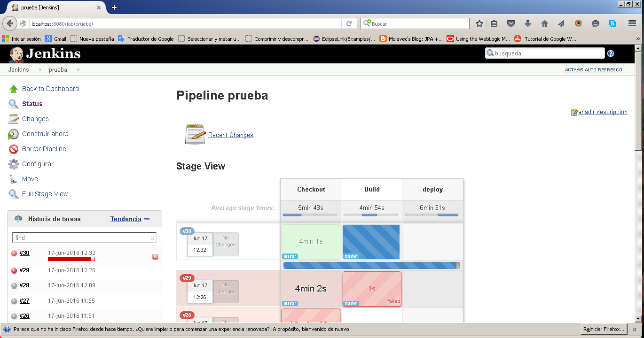
Task: Activate auto refresh toggle link
Action: pos(593,70)
